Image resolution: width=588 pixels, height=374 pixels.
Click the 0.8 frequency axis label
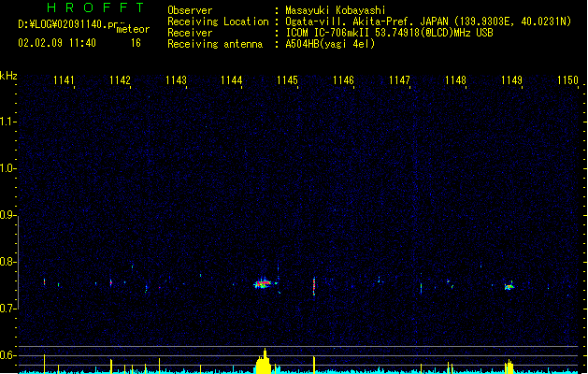(7, 262)
